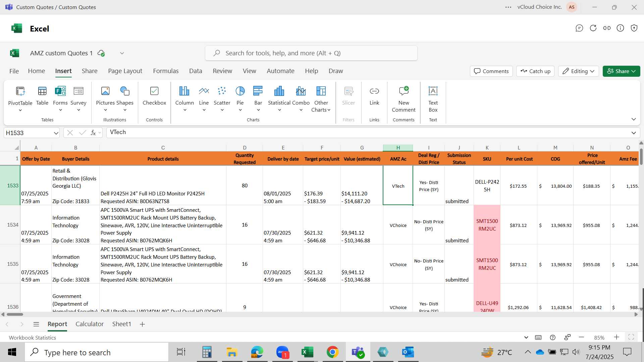The image size is (644, 362).
Task: Show tab info icon in header
Action: pos(621,28)
